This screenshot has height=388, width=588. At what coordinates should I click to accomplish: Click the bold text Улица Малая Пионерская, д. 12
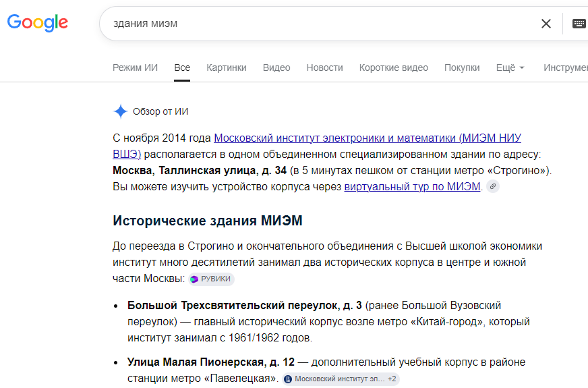[x=211, y=362]
